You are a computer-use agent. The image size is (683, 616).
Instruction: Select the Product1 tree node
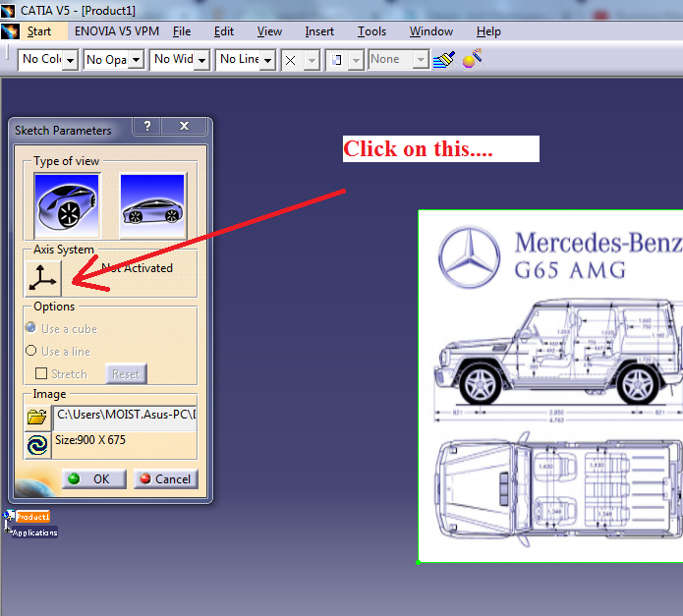coord(32,517)
